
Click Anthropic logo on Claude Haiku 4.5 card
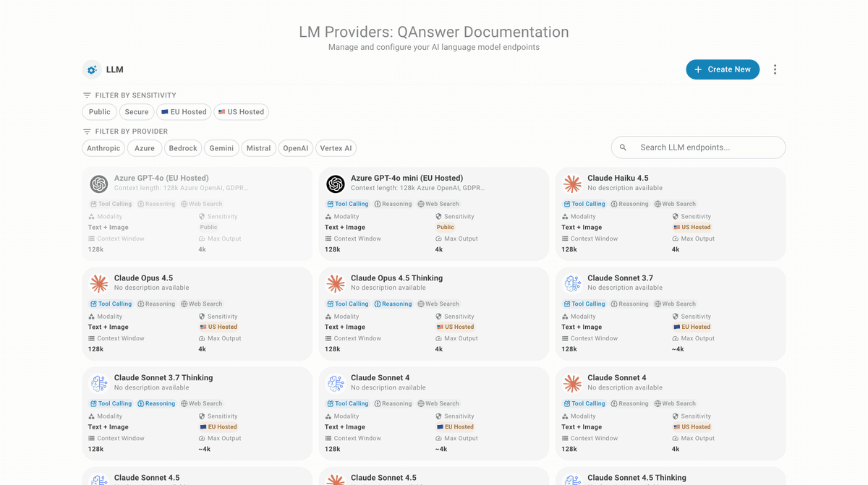[572, 184]
